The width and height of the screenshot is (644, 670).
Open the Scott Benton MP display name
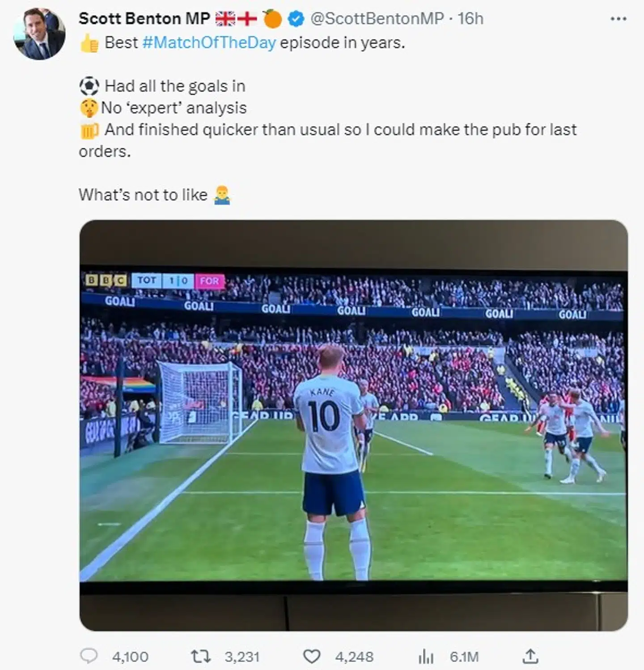tap(144, 19)
